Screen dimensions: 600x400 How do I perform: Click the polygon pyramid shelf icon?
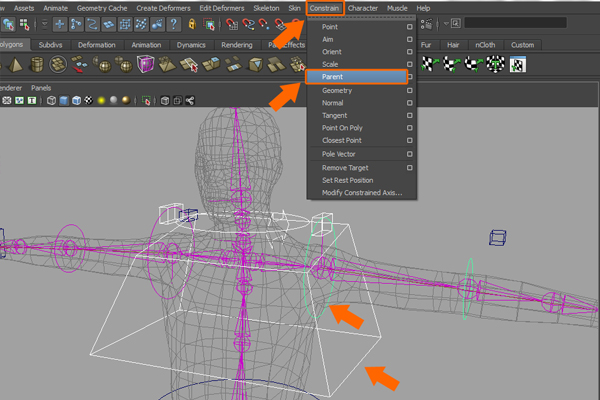[15, 64]
